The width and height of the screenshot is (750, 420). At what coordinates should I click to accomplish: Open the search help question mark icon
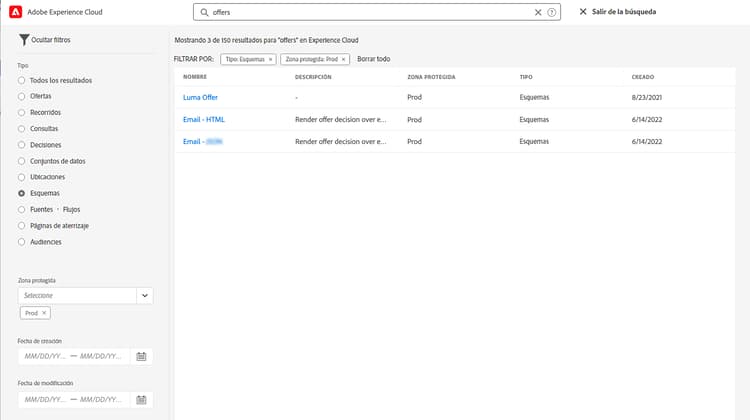pos(551,12)
